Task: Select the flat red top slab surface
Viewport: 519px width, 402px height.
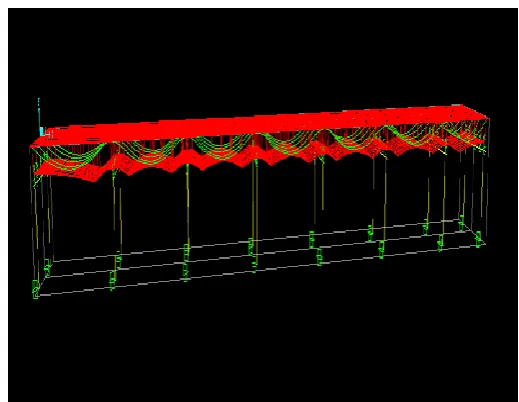Action: pos(260,126)
